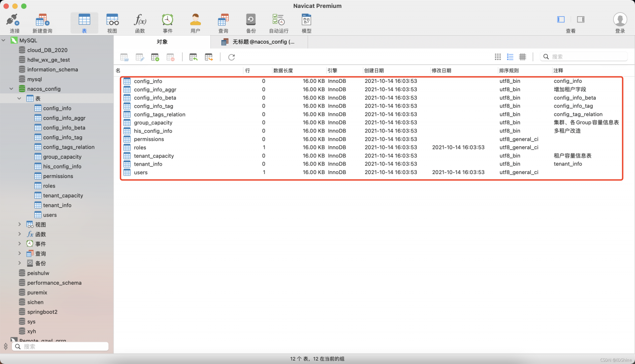This screenshot has height=364, width=635.
Task: Select group_capacity row in object list
Action: coord(371,122)
